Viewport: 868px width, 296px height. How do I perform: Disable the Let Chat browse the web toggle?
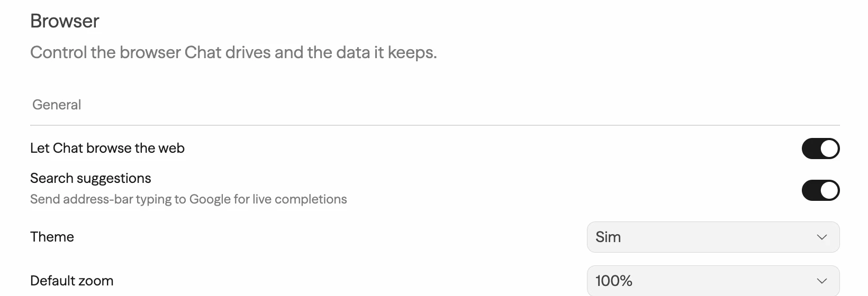(x=820, y=149)
